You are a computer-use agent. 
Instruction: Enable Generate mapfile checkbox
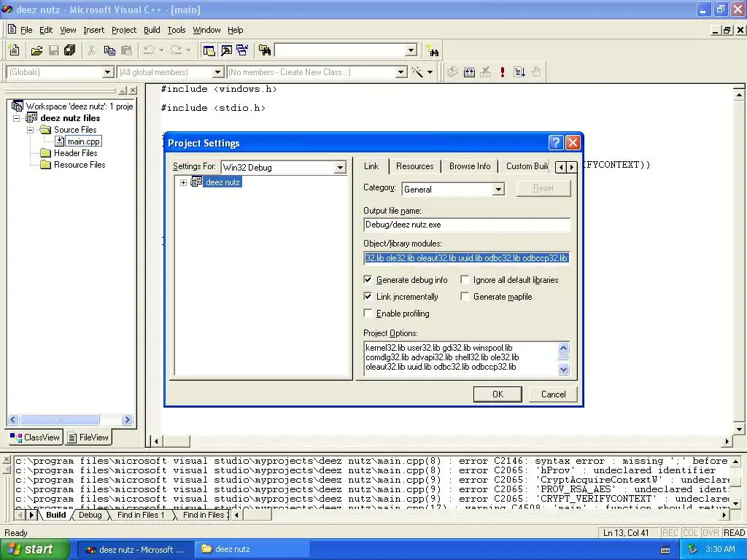465,296
